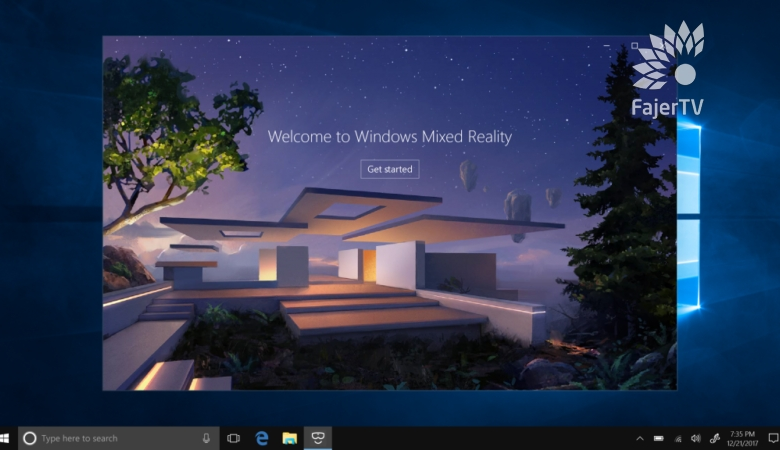Click the pen icon beside the volume icon
The width and height of the screenshot is (780, 450).
click(714, 438)
